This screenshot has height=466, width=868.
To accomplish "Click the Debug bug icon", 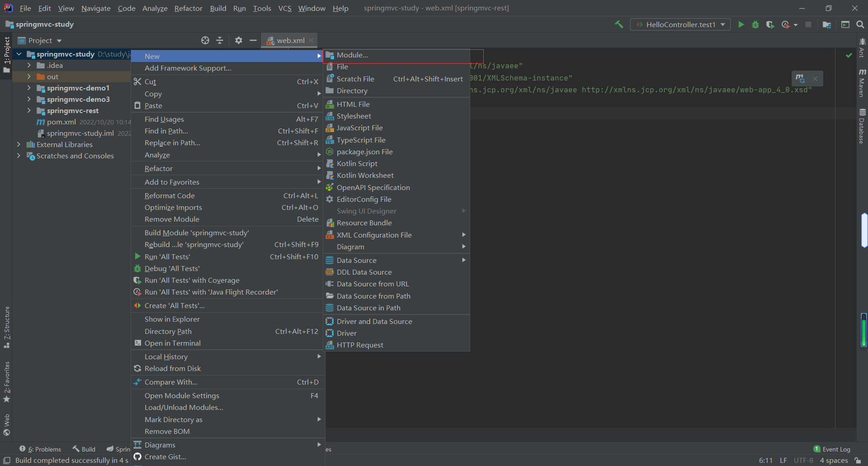I will [x=755, y=24].
